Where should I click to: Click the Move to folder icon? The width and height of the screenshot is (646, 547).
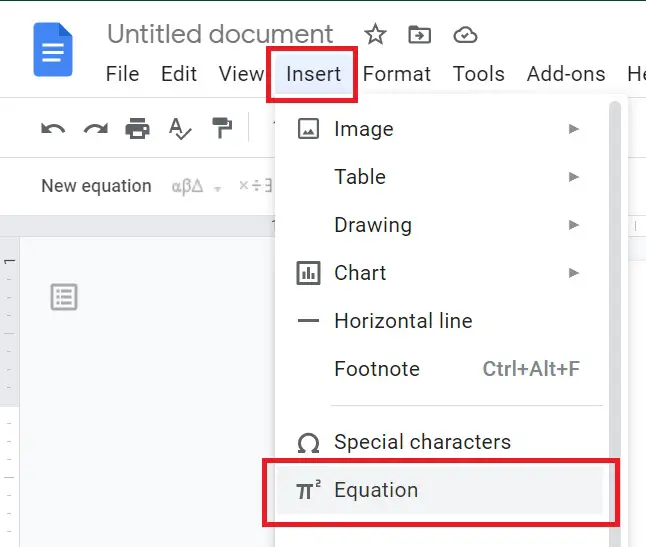tap(419, 35)
